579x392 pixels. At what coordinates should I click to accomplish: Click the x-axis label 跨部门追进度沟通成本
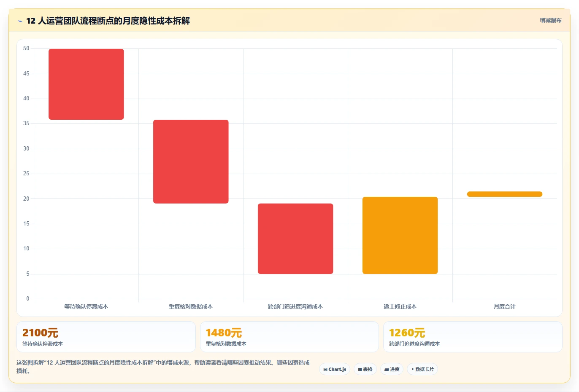[295, 306]
